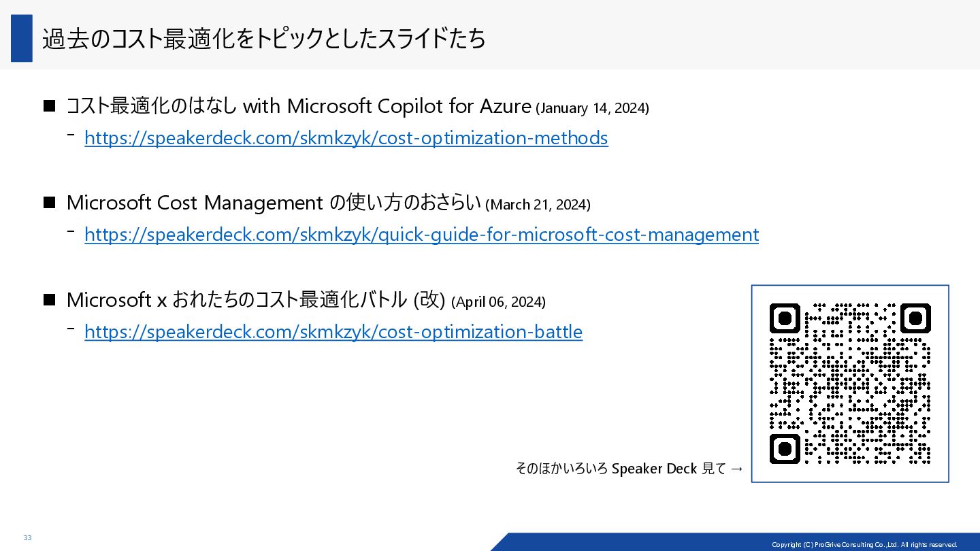The image size is (980, 551).
Task: Click the arrow pointing to the QR code
Action: tap(736, 469)
